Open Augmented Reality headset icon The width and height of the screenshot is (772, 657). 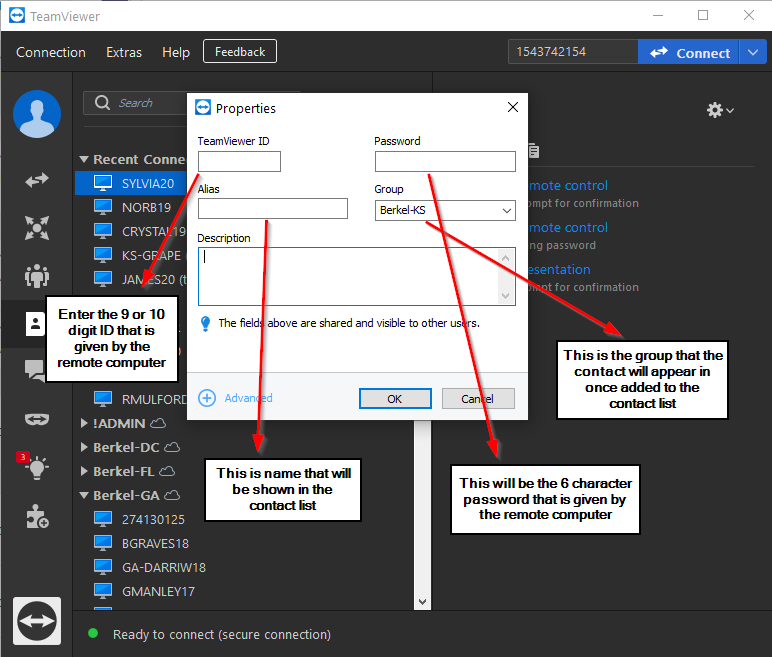(37, 419)
